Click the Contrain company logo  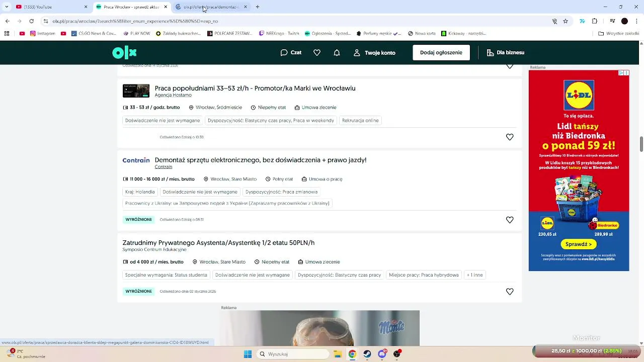pos(136,160)
